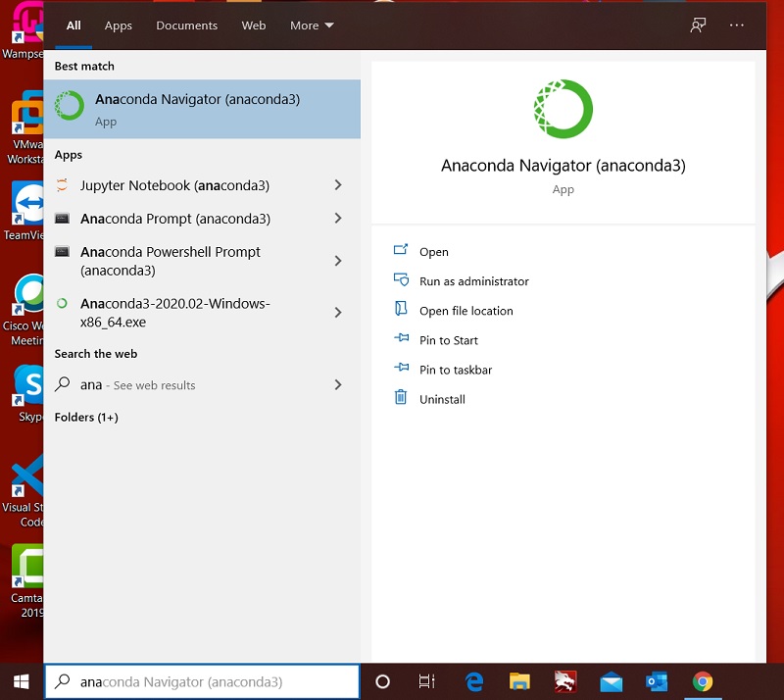Open the All search tab

[73, 25]
